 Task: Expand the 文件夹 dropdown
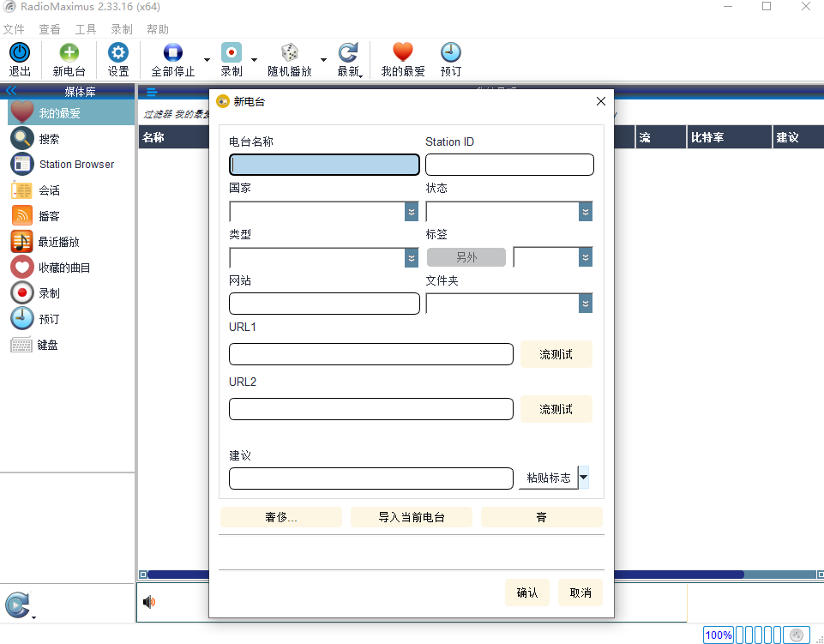(x=586, y=304)
